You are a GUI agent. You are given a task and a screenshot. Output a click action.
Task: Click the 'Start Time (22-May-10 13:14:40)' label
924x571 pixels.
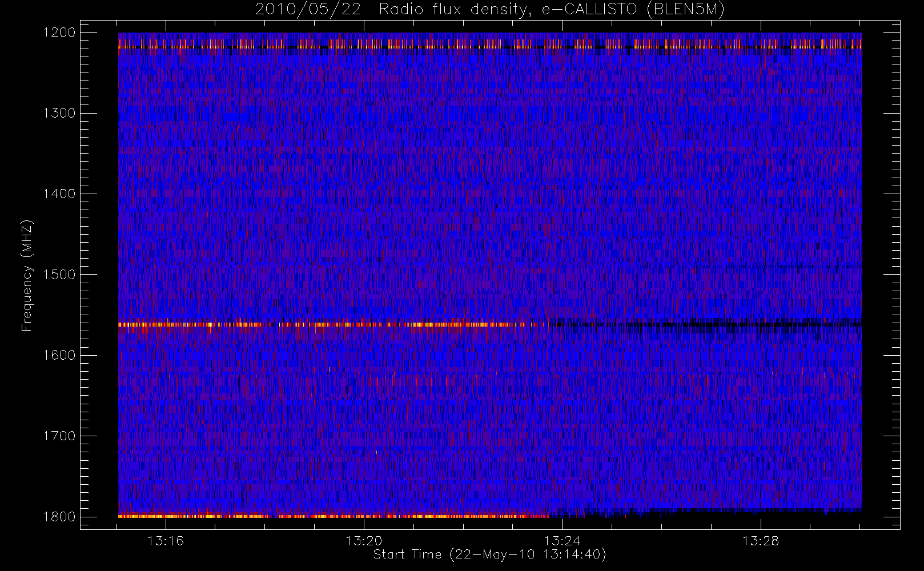tap(489, 554)
